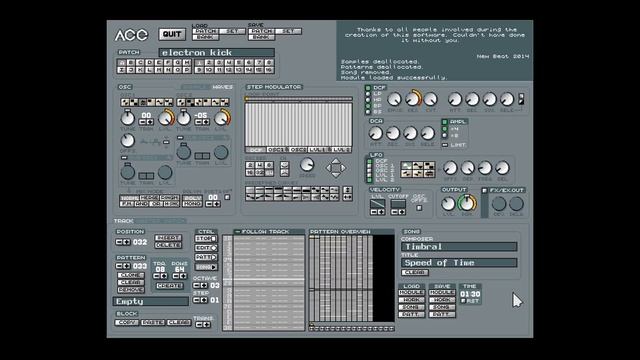The image size is (640, 360).
Task: Toggle LFO routing to OSC 1
Action: click(x=369, y=166)
